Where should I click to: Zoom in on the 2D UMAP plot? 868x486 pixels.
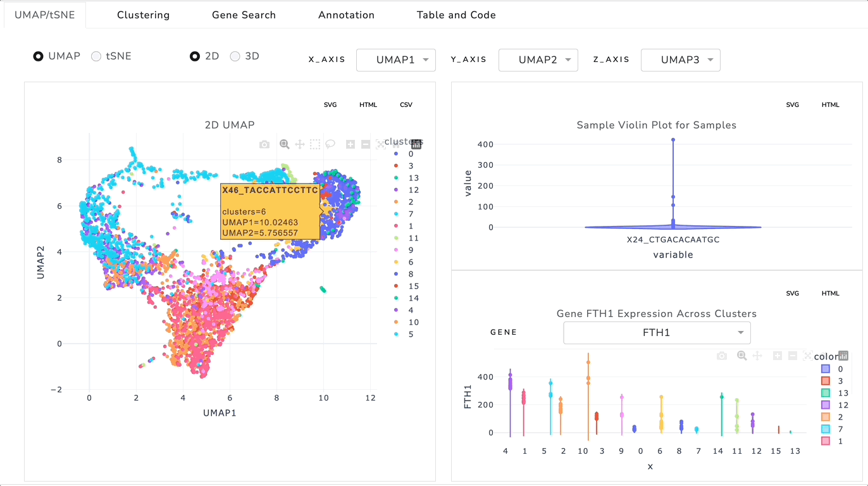coord(350,144)
